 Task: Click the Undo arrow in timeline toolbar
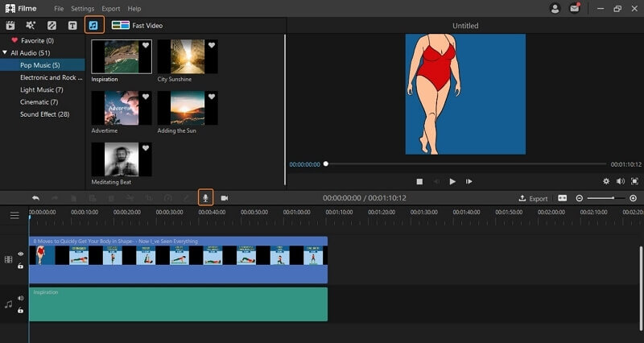tap(35, 198)
